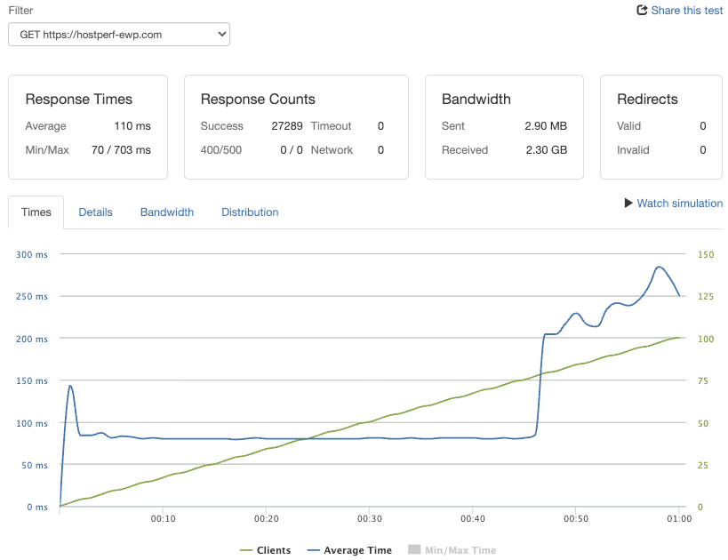The width and height of the screenshot is (728, 560).
Task: Open the GET request filter dropdown
Action: click(x=119, y=35)
